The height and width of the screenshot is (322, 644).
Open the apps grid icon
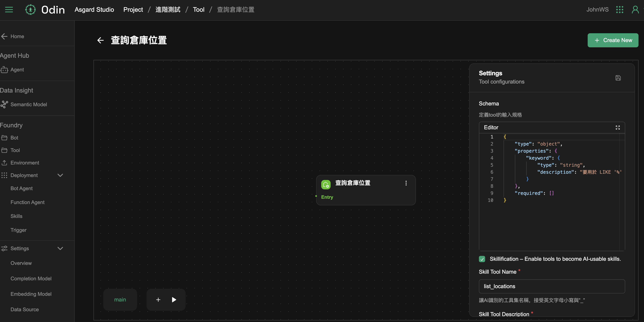[620, 10]
